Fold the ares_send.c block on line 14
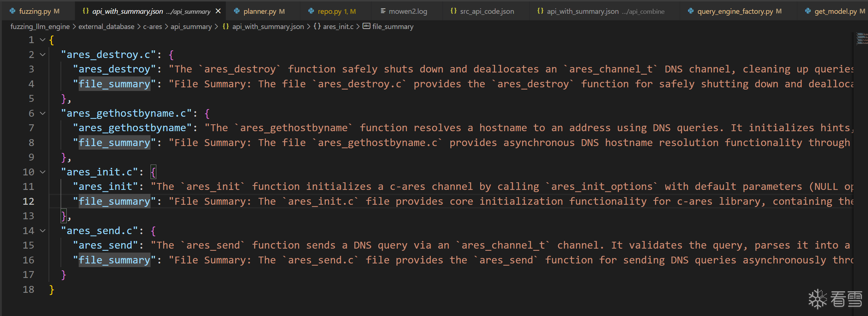This screenshot has height=316, width=868. (x=43, y=231)
